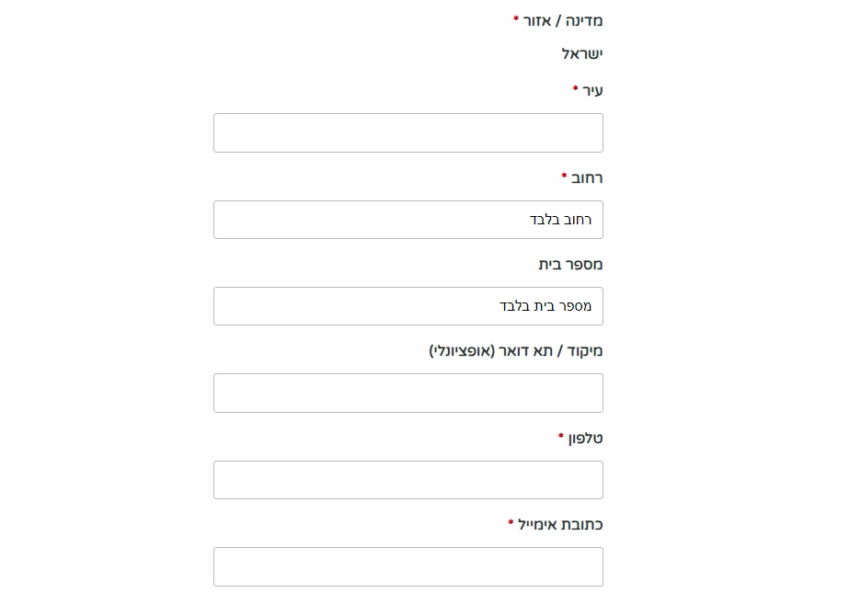
Task: Click the 'מספר בית' house number label
Action: 570,265
